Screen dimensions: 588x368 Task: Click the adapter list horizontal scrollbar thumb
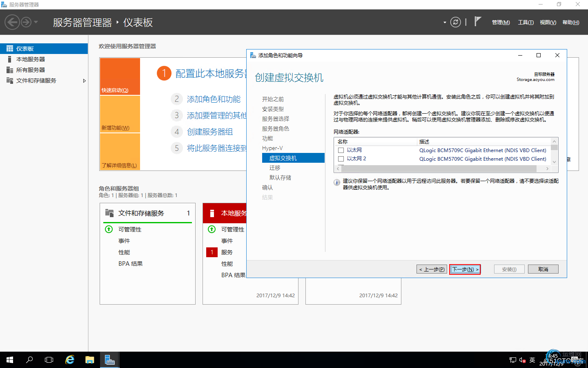[x=439, y=168]
